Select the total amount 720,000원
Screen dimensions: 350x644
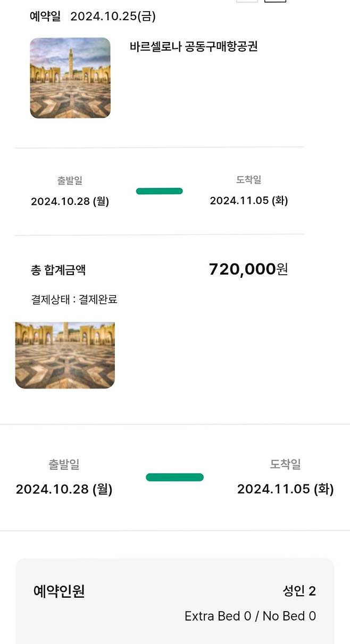click(248, 269)
